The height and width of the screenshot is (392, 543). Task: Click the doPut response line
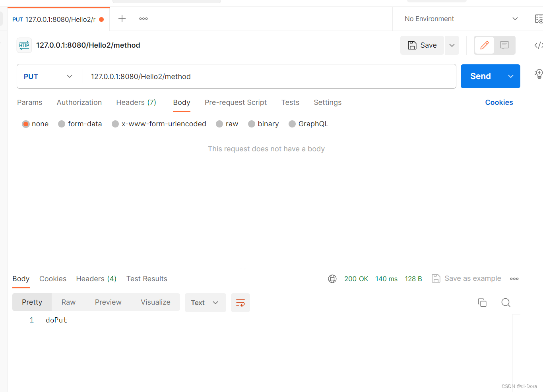click(x=56, y=320)
